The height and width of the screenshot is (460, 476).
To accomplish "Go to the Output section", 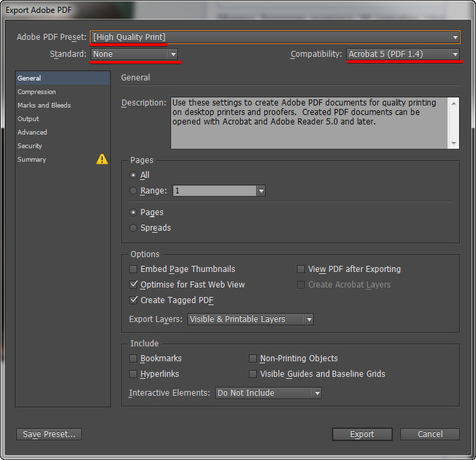I will click(63, 118).
